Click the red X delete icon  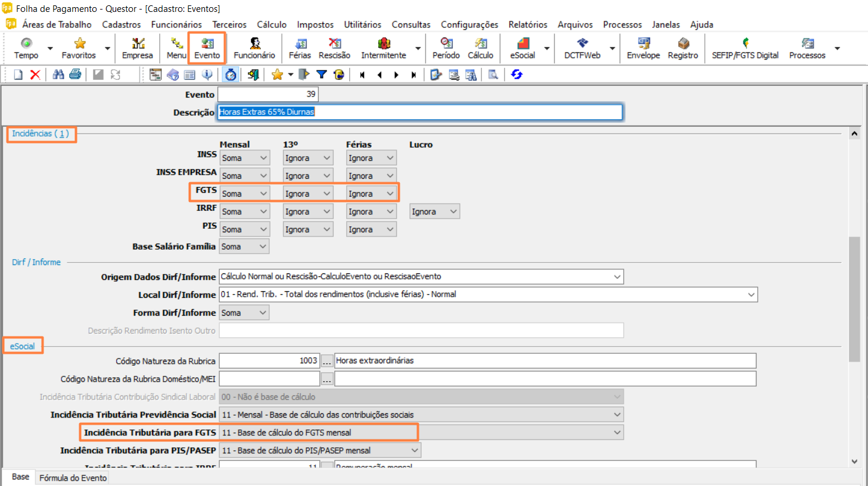pyautogui.click(x=35, y=74)
